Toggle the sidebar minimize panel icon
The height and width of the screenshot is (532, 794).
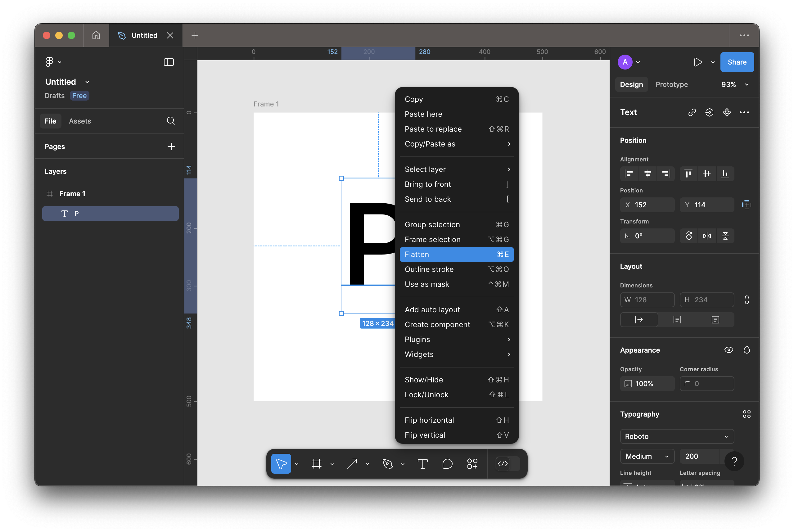(169, 62)
